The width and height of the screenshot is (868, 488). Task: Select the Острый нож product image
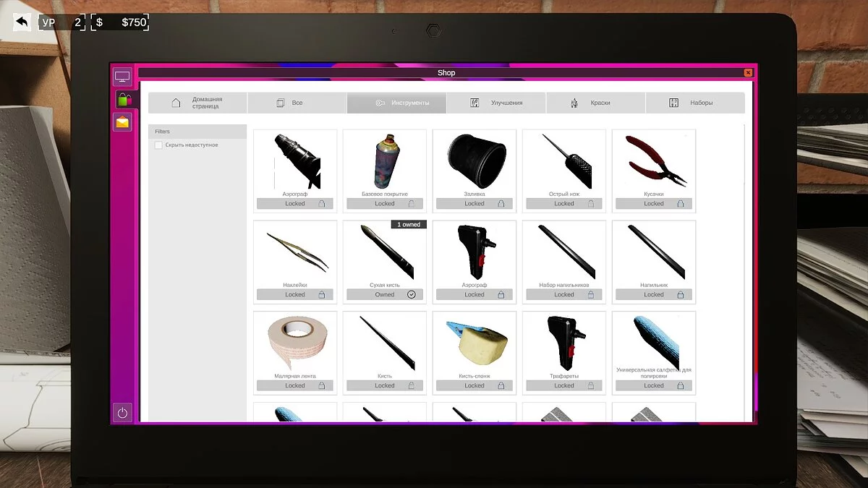pos(567,161)
